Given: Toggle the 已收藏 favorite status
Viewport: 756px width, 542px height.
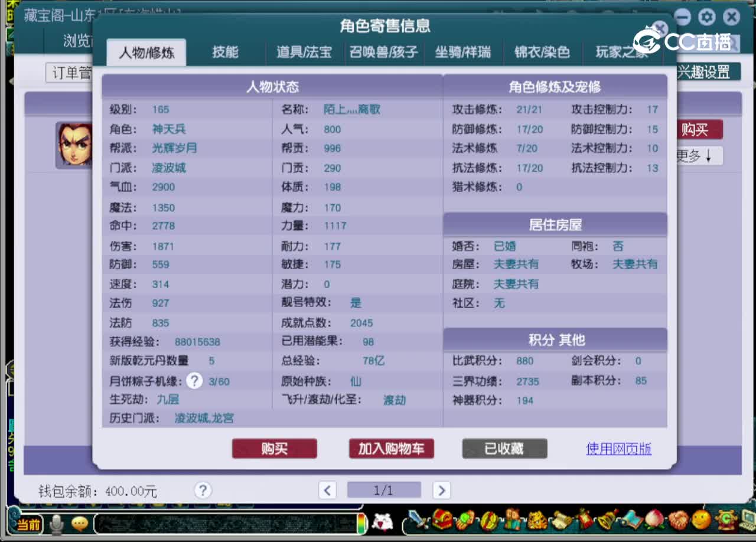Looking at the screenshot, I should click(504, 449).
